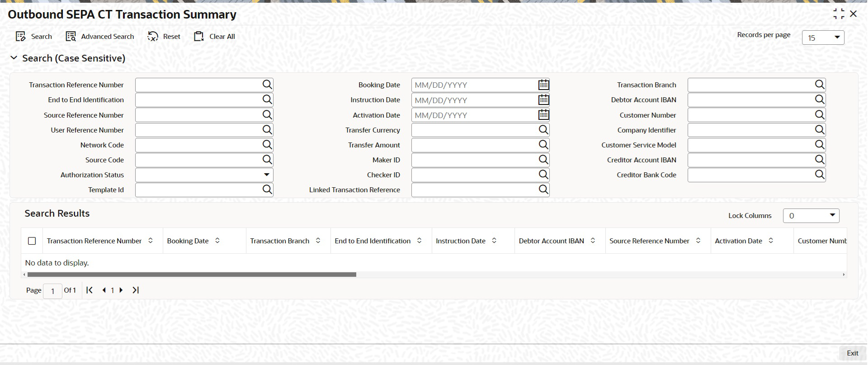Minimize the summary window with collapse icon
Viewport: 868px width, 365px height.
839,14
